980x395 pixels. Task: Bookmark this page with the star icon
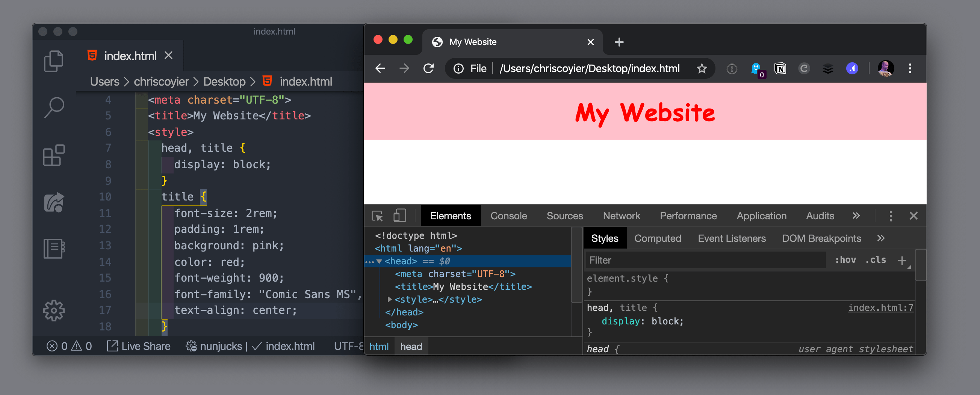tap(702, 68)
